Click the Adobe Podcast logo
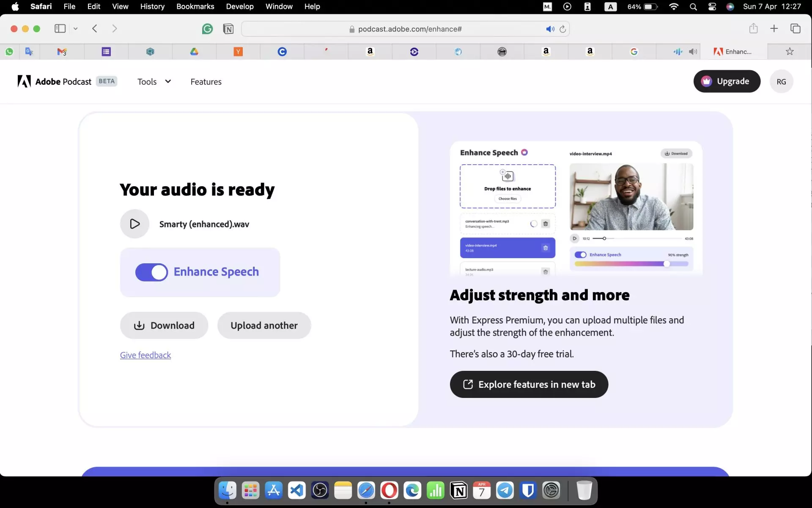The image size is (812, 508). [x=55, y=81]
